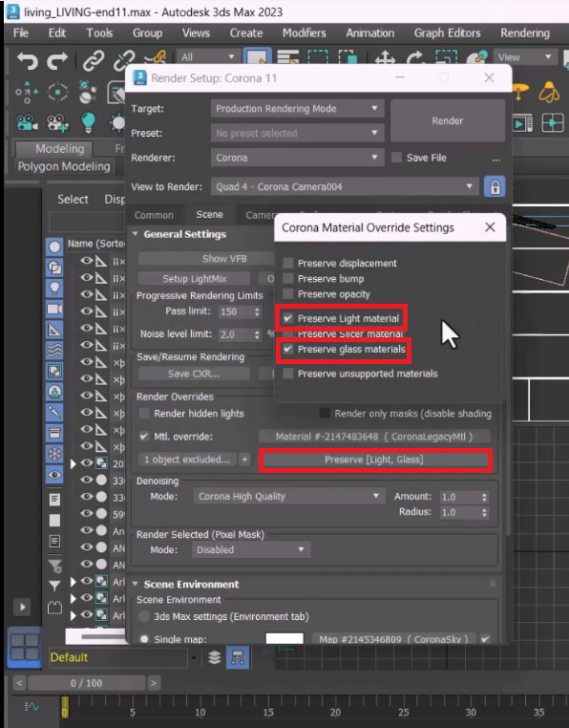Toggle Scene Explorer lights bulb filter
569x728 pixels.
coord(54,288)
